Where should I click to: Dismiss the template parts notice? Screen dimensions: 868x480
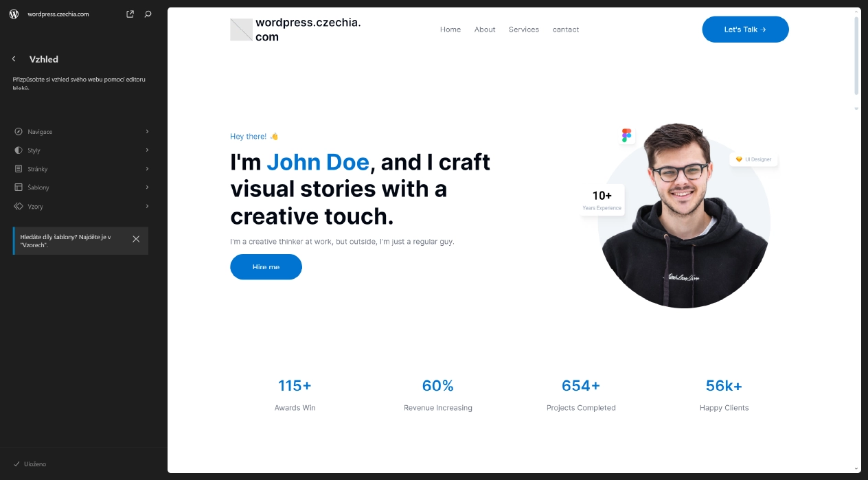(136, 239)
